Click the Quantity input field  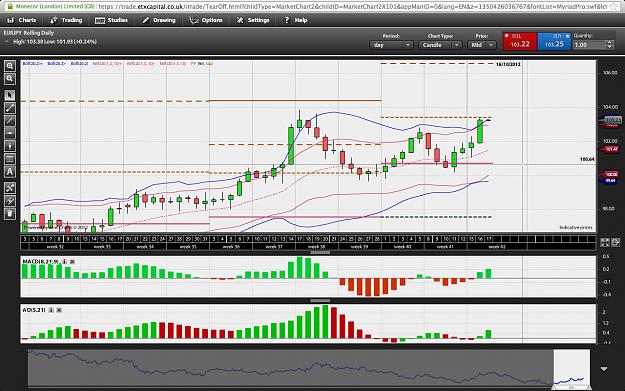(x=589, y=45)
